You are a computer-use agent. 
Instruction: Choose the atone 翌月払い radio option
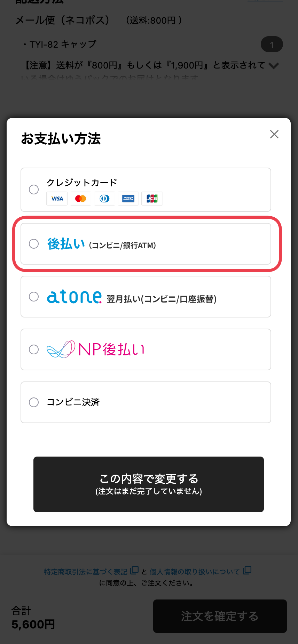coord(34,297)
